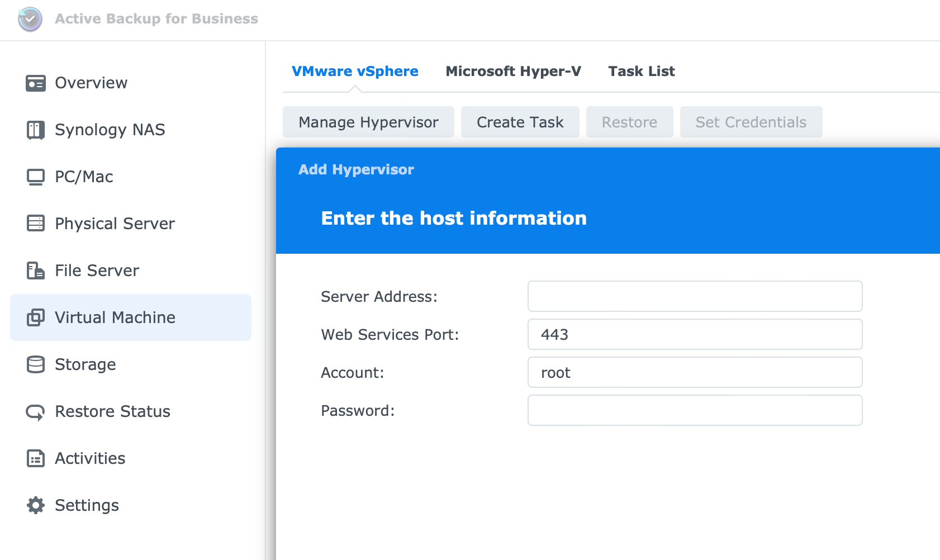The width and height of the screenshot is (940, 560).
Task: Click the Add Hypervisor dialog title
Action: coord(357,169)
